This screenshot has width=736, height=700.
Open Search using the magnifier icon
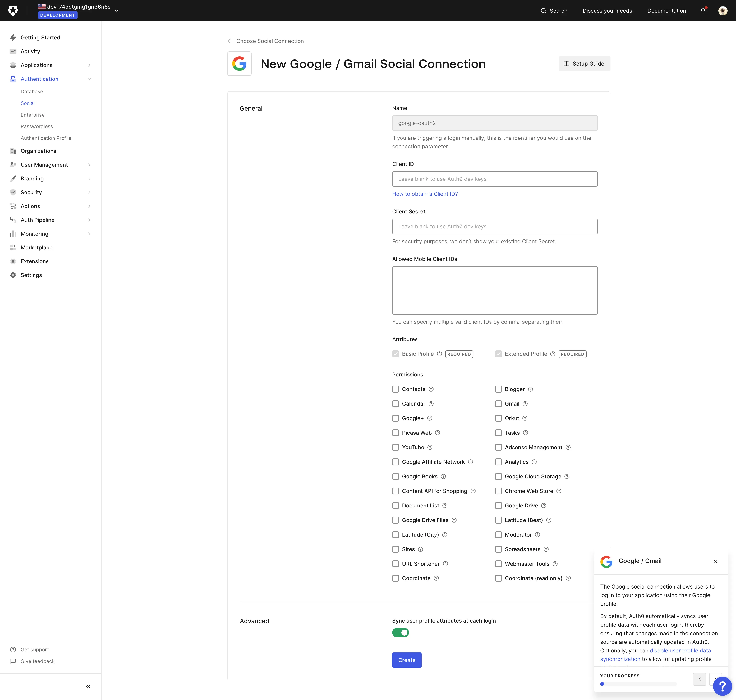pos(544,11)
